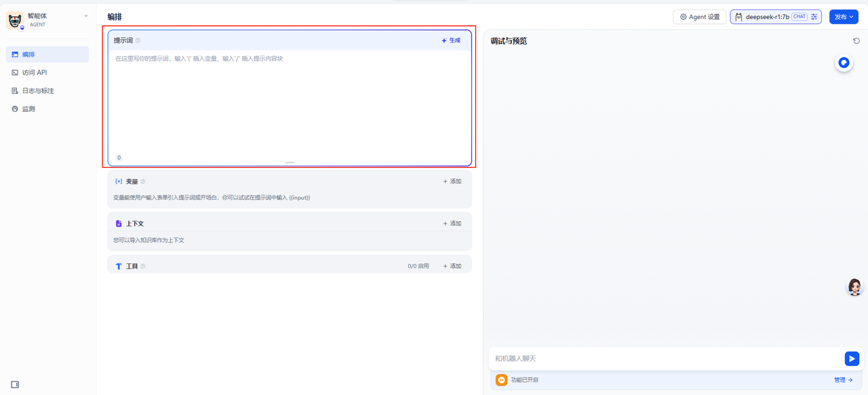Screen dimensions: 868x395
Task: Open 访问 API in the sidebar
Action: 34,73
